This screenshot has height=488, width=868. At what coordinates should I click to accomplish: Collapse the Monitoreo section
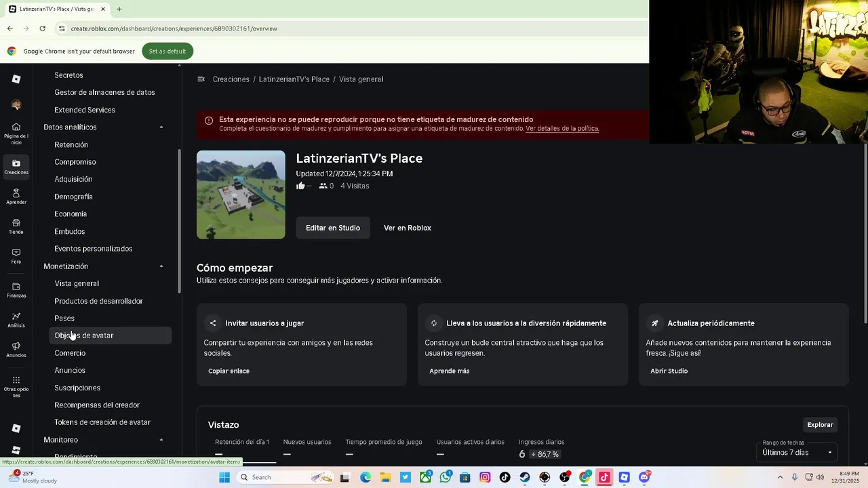(x=161, y=440)
